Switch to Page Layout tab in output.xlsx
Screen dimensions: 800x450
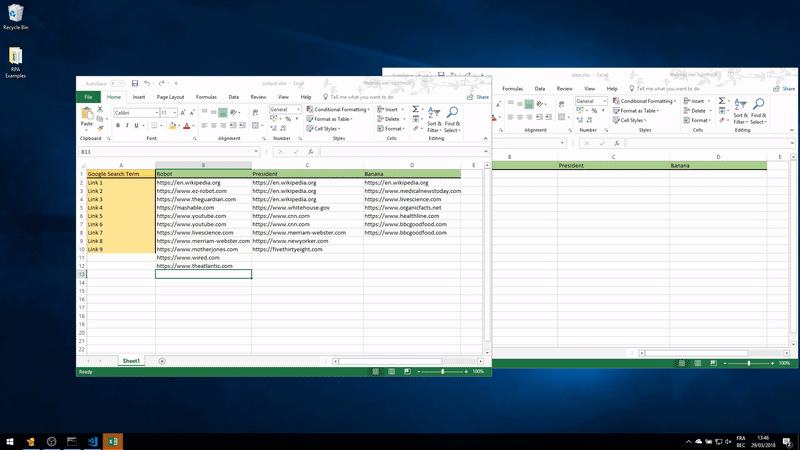(170, 97)
